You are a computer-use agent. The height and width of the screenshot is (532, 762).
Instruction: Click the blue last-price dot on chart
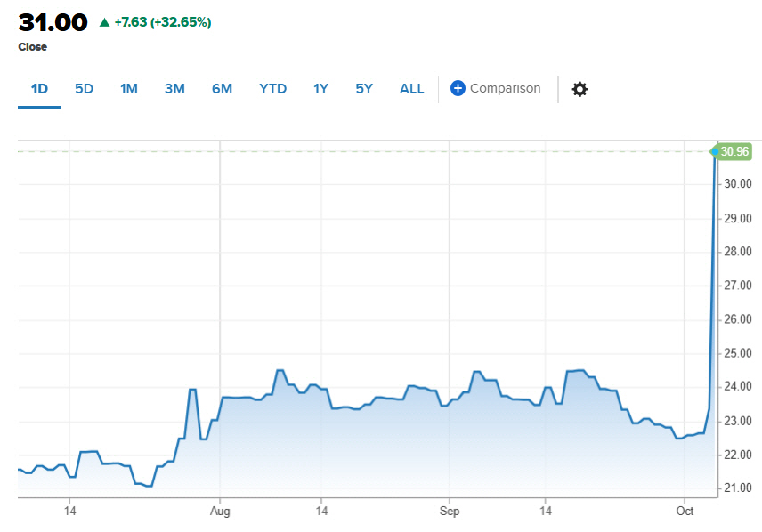tap(715, 152)
